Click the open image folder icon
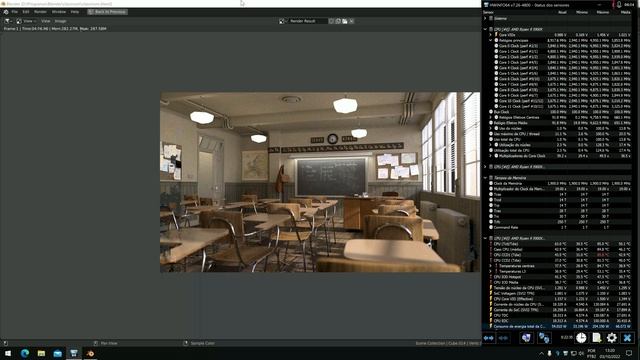This screenshot has height=360, width=640. [x=345, y=21]
